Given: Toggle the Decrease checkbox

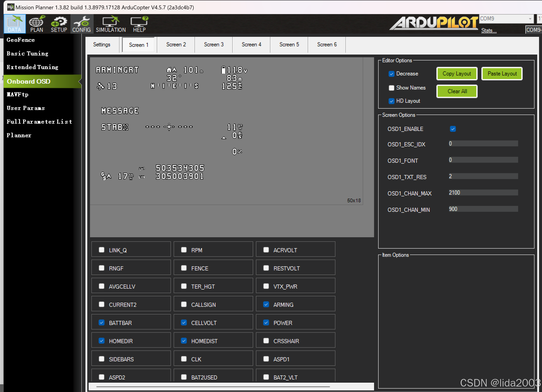Looking at the screenshot, I should 391,74.
